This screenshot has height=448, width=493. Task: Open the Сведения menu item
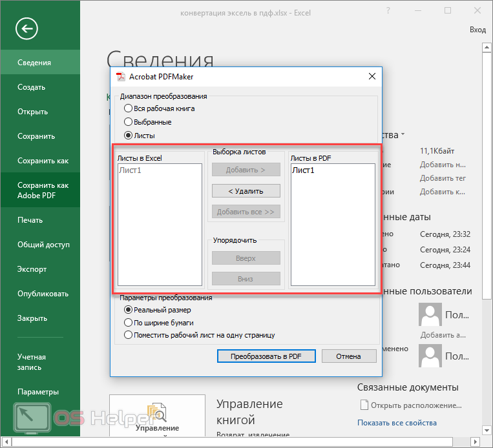40,62
